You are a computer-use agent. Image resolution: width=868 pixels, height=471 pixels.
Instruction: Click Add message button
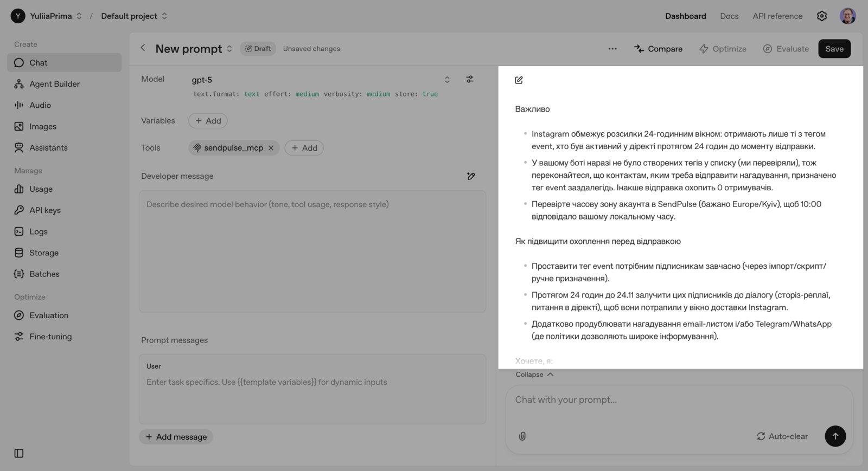(176, 437)
